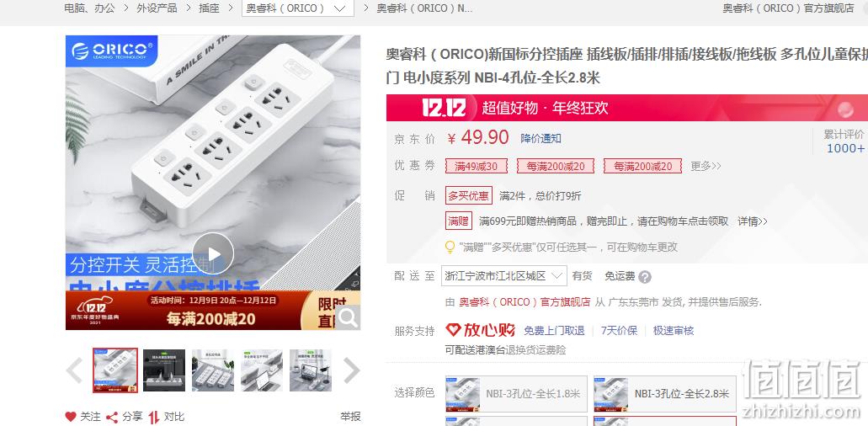The image size is (868, 426).
Task: Click the 对比 compare icon
Action: pos(153,417)
